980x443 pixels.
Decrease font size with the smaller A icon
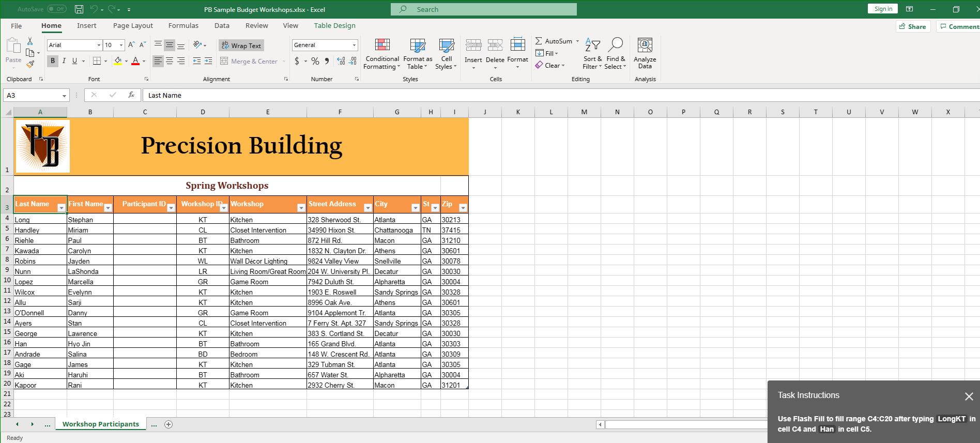click(x=143, y=45)
